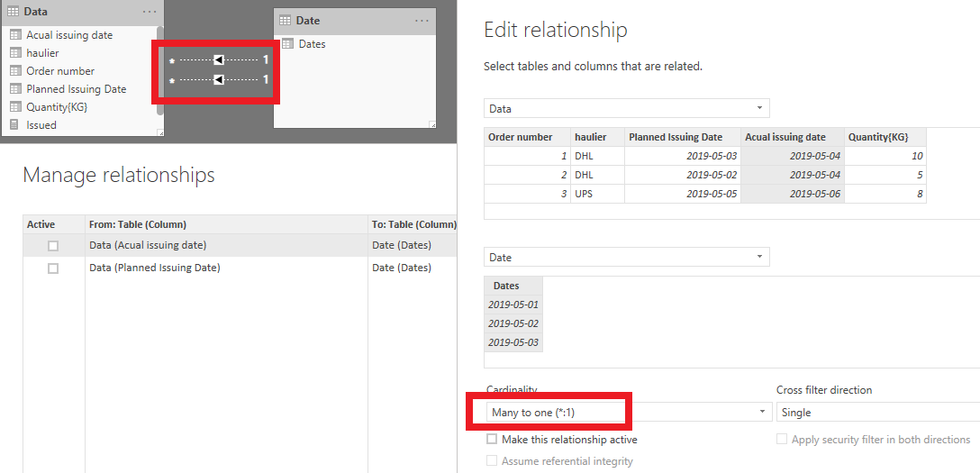The width and height of the screenshot is (980, 473).
Task: Activate the Acual issuing date relationship checkbox
Action: coord(53,246)
